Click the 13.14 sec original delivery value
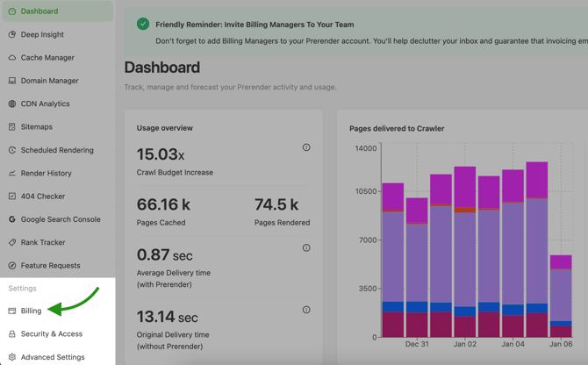 168,317
